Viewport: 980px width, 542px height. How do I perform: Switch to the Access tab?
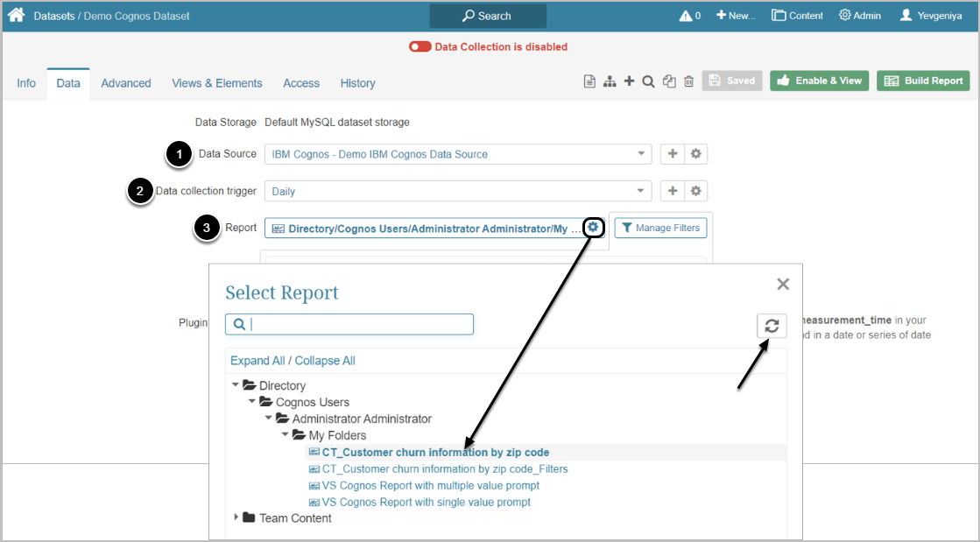point(301,83)
